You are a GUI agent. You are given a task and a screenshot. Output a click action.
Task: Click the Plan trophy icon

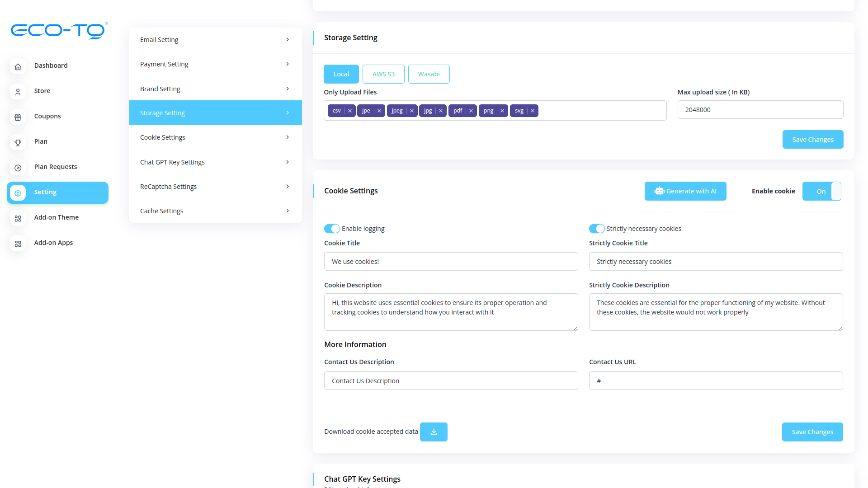(x=18, y=142)
